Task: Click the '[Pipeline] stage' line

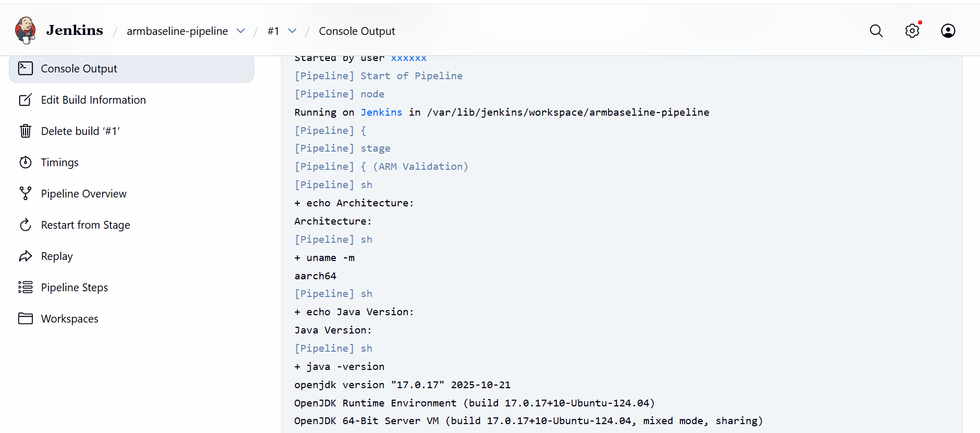Action: [x=342, y=148]
